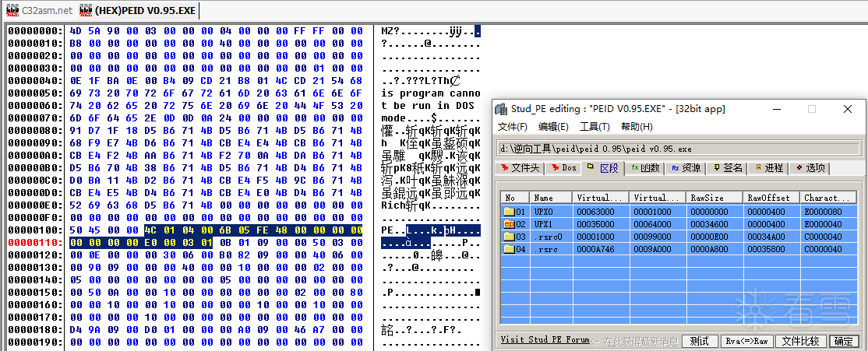Click raw size value 00034600

[711, 224]
